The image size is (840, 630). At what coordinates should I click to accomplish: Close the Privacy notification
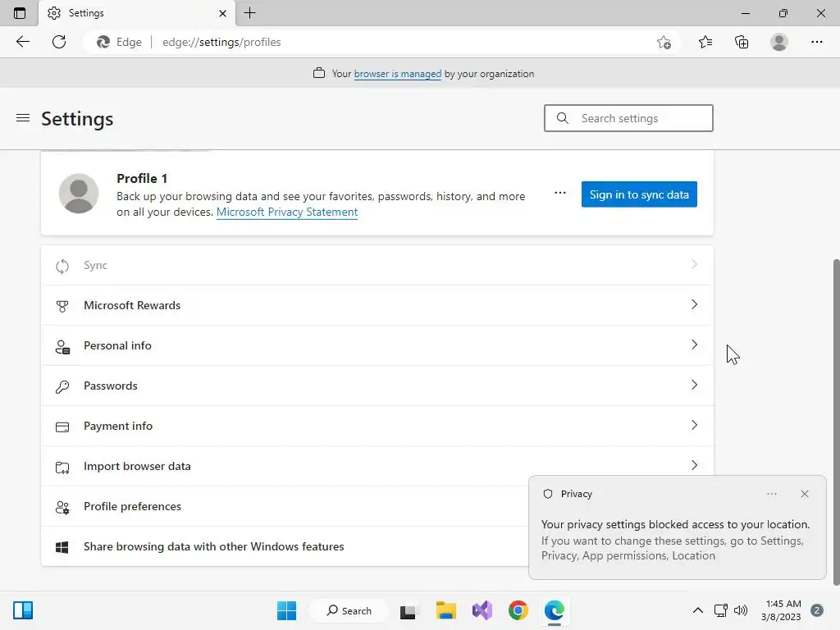(804, 494)
